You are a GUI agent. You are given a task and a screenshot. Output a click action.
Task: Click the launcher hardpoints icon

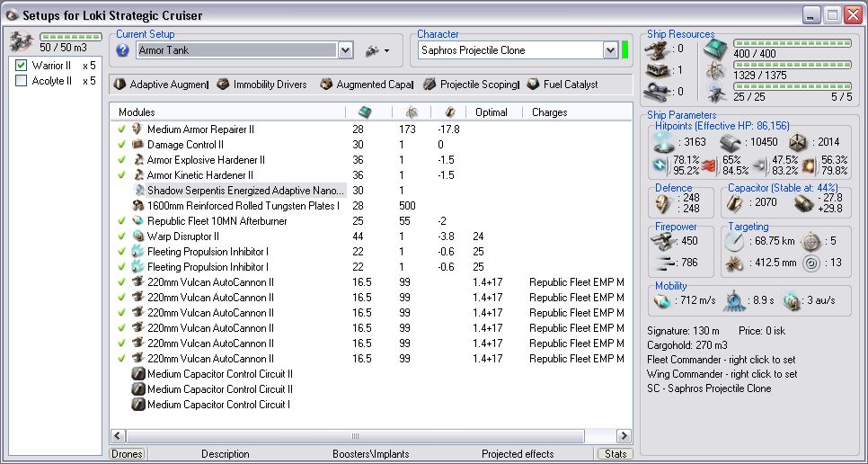pos(657,71)
